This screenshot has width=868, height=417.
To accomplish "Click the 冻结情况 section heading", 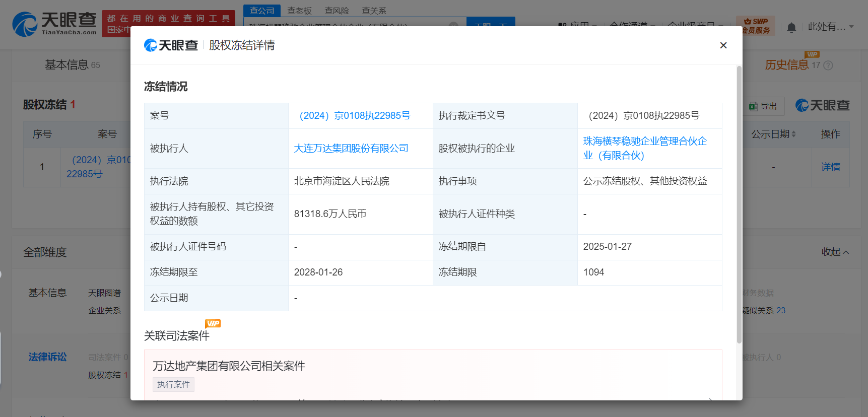I will tap(166, 87).
